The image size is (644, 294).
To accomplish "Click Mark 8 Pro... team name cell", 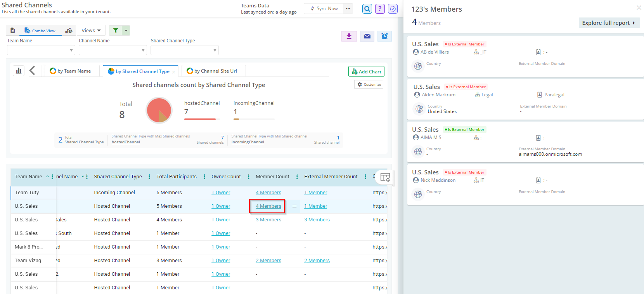I will coord(29,247).
